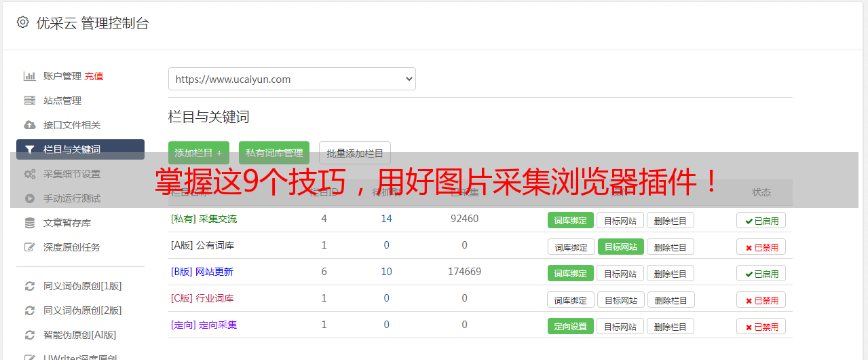The height and width of the screenshot is (360, 868).
Task: Click the collected count 174669
Action: click(464, 272)
